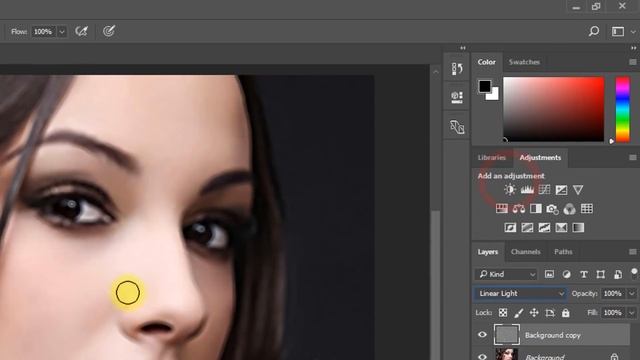Screen dimensions: 640x360
Task: Expand the workspace switcher dropdown arrow
Action: tap(633, 32)
